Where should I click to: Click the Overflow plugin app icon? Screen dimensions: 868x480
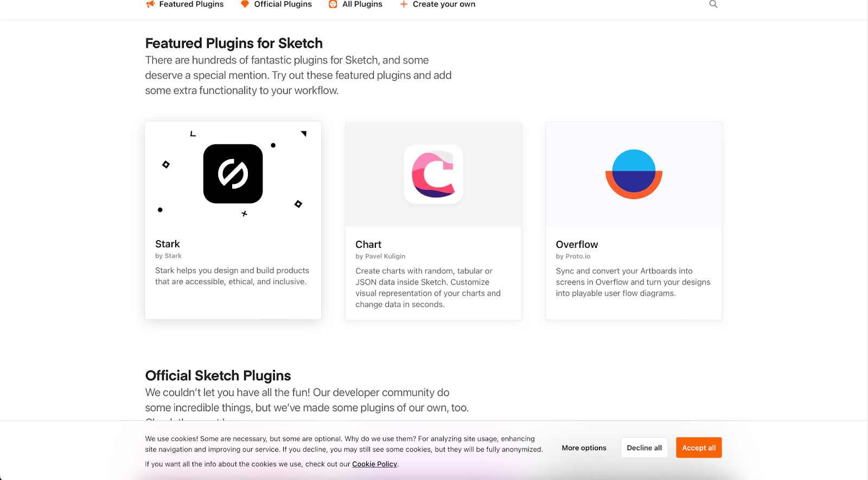click(633, 174)
